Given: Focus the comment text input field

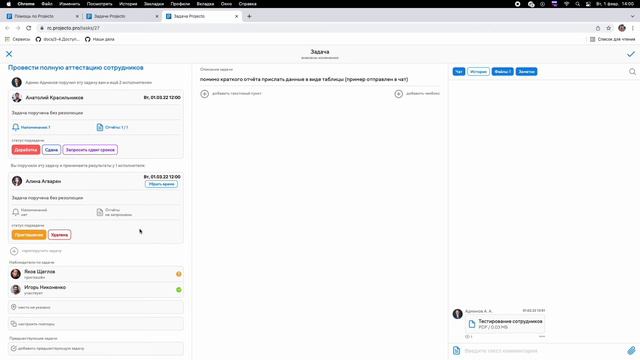Looking at the screenshot, I should [543, 351].
